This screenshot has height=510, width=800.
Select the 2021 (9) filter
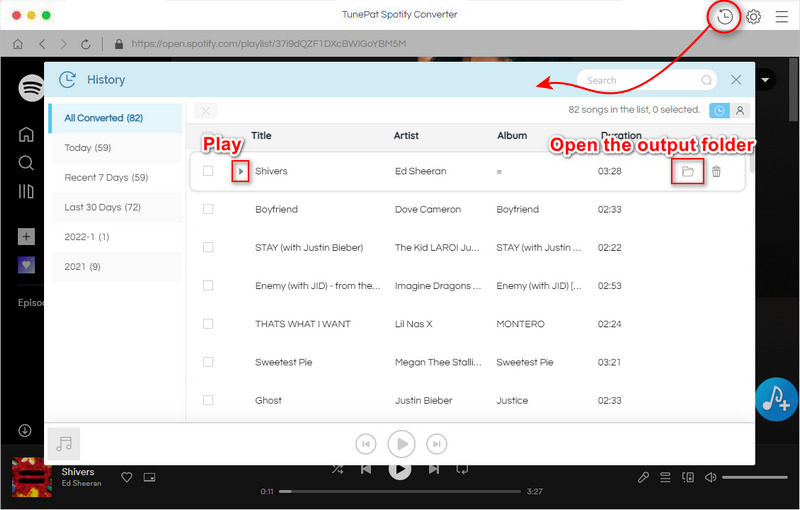click(x=117, y=267)
